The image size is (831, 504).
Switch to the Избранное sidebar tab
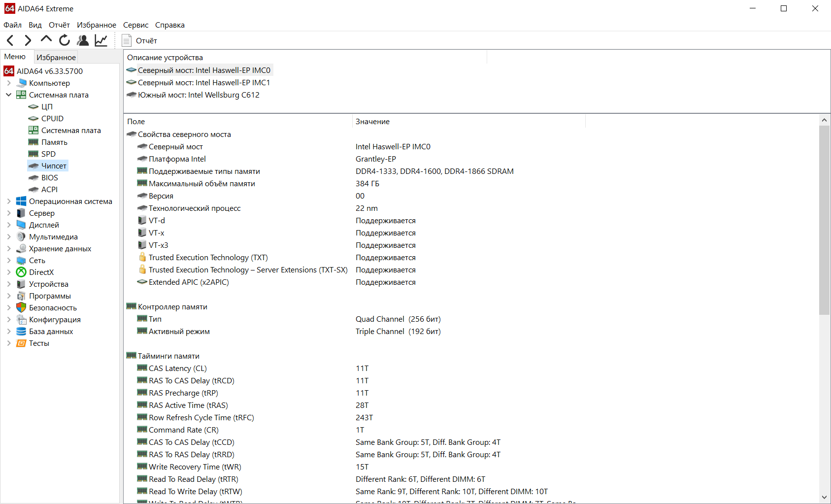point(56,57)
